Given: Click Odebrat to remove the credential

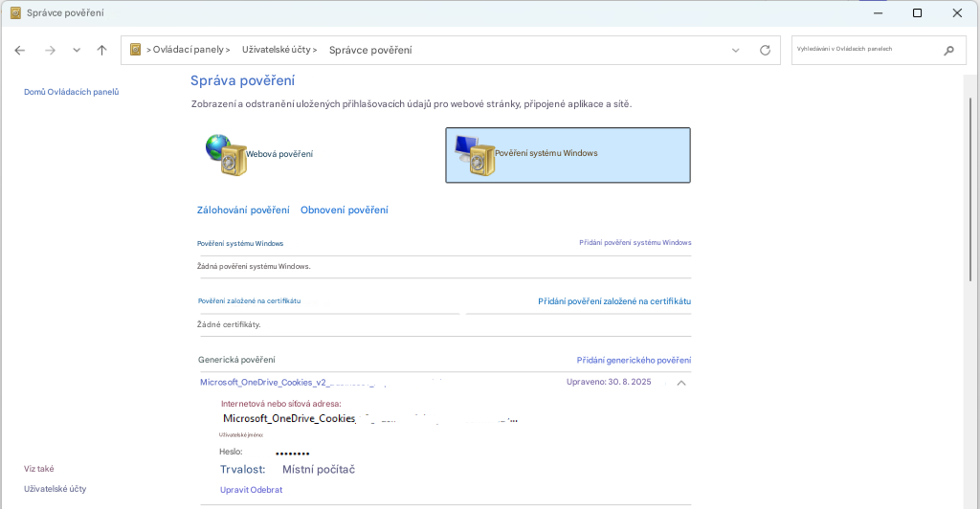Looking at the screenshot, I should click(267, 490).
